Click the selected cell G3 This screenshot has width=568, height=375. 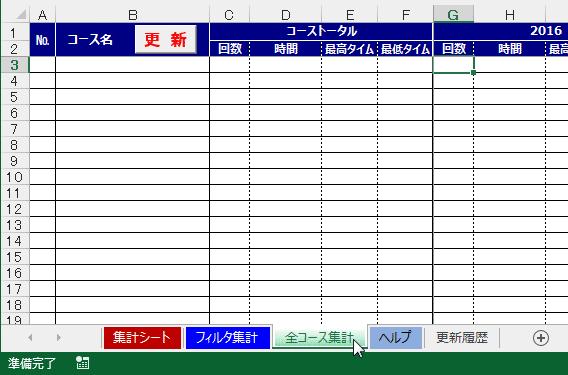click(454, 65)
